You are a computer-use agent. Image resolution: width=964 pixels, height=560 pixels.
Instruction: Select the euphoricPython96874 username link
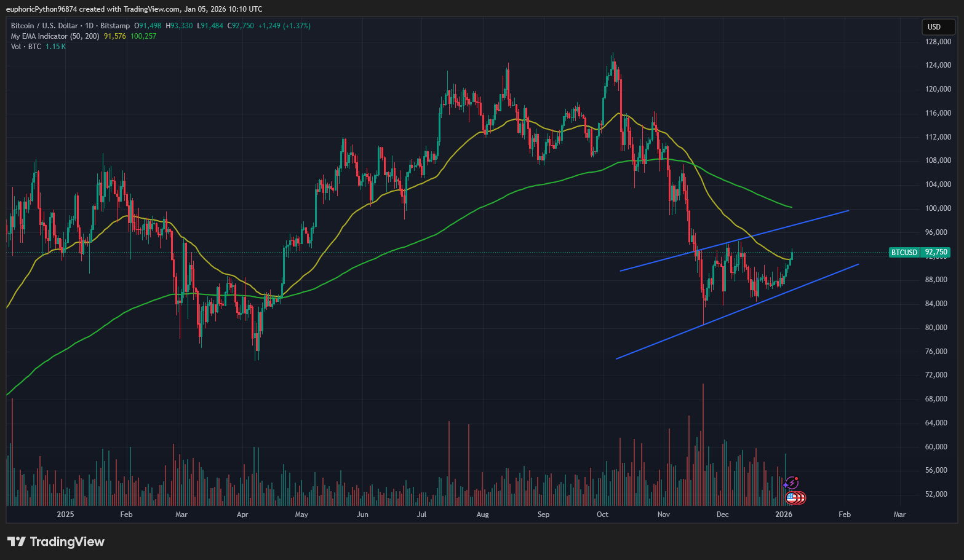41,9
